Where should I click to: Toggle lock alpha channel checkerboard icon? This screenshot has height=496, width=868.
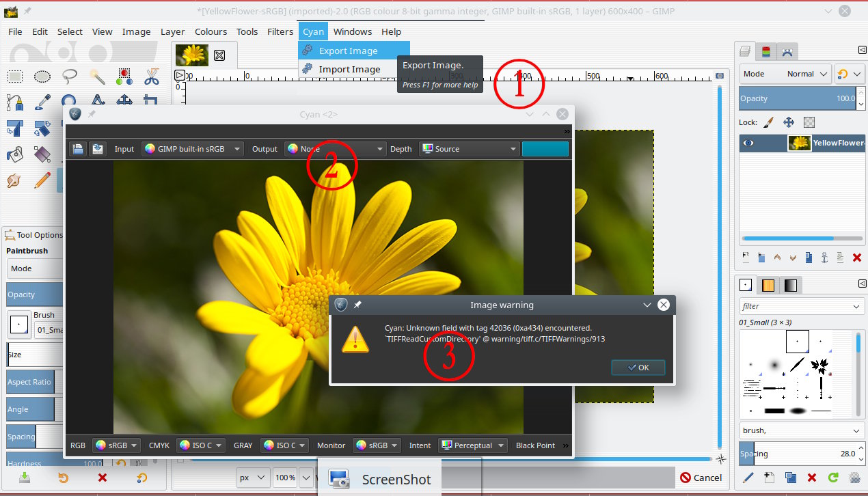(x=809, y=122)
